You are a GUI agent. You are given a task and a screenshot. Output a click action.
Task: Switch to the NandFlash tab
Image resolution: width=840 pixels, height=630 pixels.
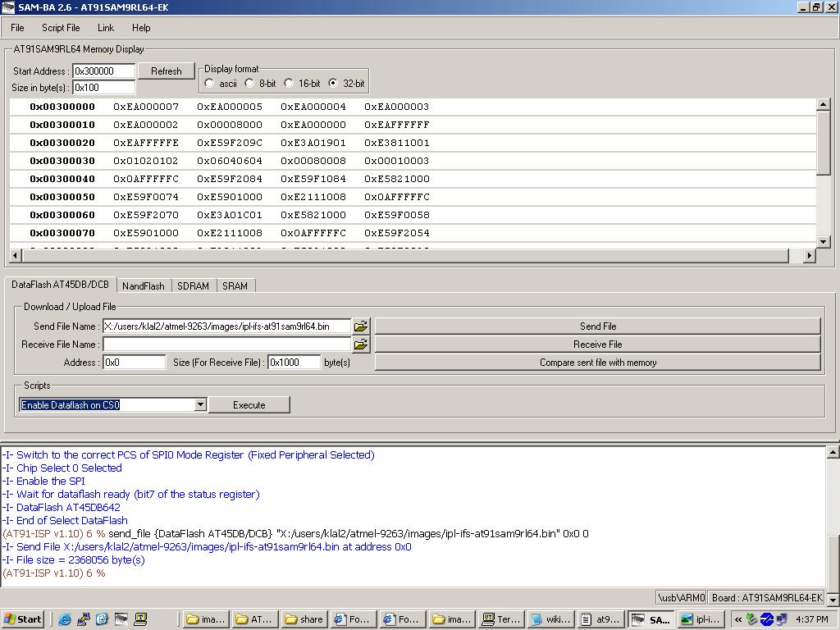pyautogui.click(x=143, y=286)
